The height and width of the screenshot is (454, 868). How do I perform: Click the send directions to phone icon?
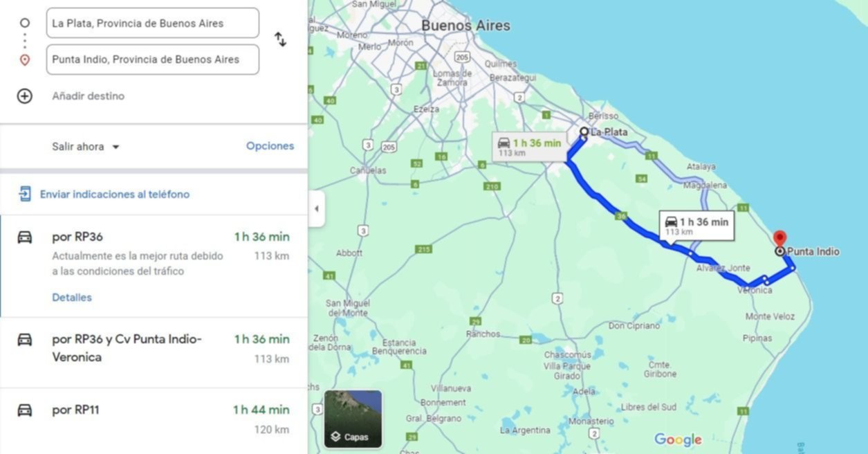tap(25, 194)
